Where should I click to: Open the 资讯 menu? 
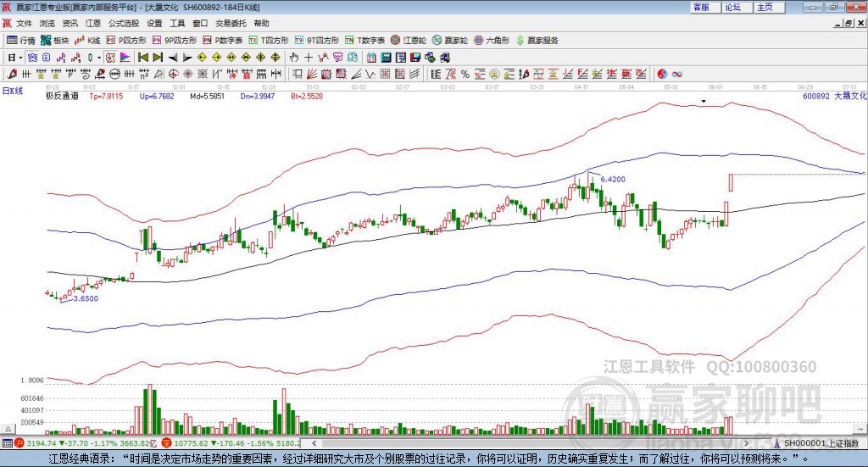coord(70,23)
